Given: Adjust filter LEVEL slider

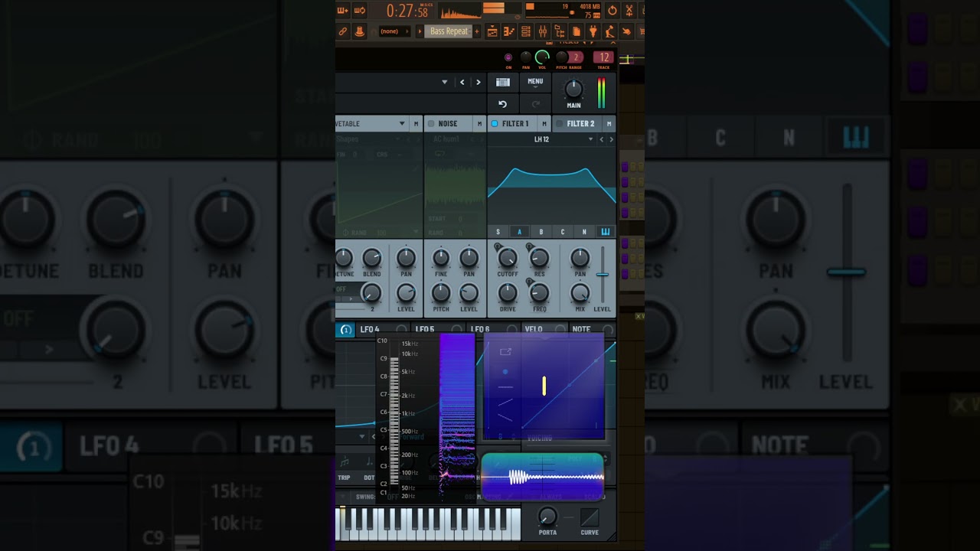Looking at the screenshot, I should (603, 275).
